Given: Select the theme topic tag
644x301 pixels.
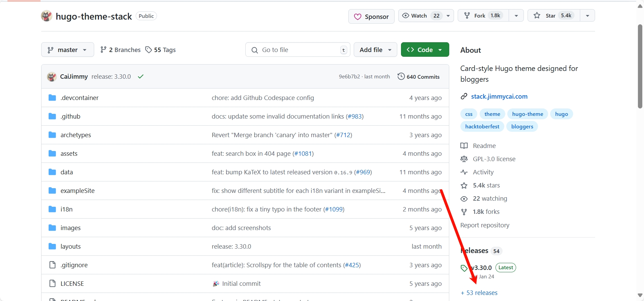Looking at the screenshot, I should point(492,114).
